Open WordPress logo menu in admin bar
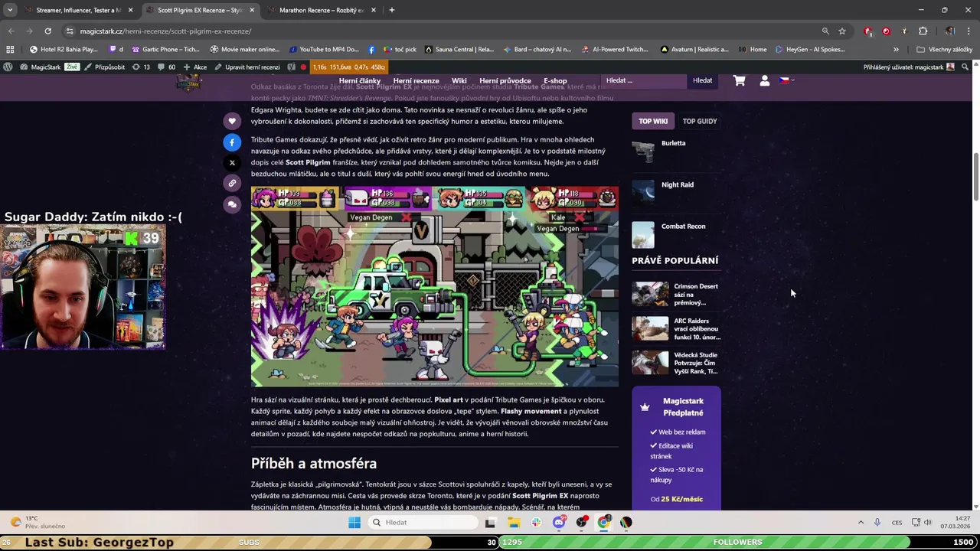The image size is (980, 551). (x=8, y=67)
